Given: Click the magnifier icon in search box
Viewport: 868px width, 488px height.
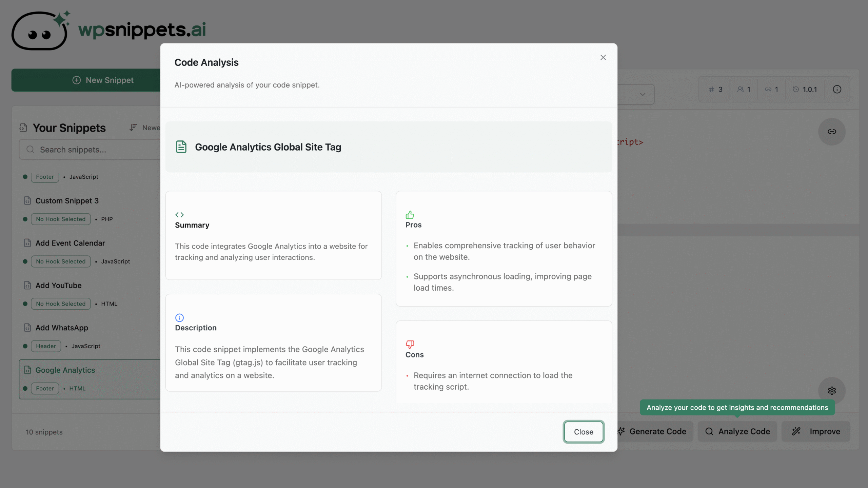Looking at the screenshot, I should [x=30, y=150].
